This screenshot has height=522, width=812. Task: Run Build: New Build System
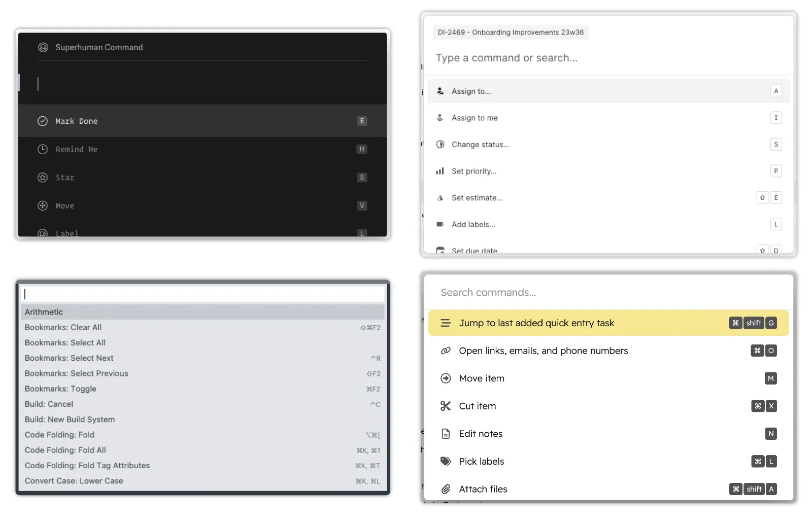[x=203, y=420]
